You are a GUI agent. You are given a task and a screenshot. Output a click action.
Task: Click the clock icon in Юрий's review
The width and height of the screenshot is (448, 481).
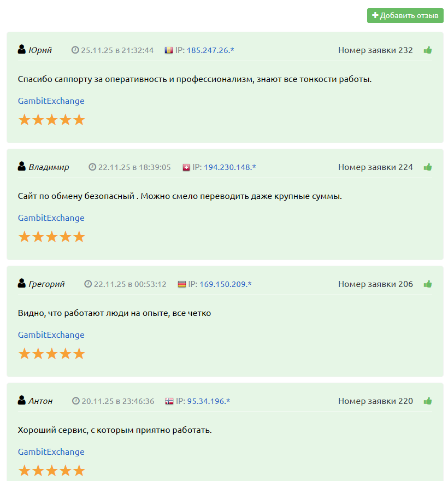click(x=75, y=50)
